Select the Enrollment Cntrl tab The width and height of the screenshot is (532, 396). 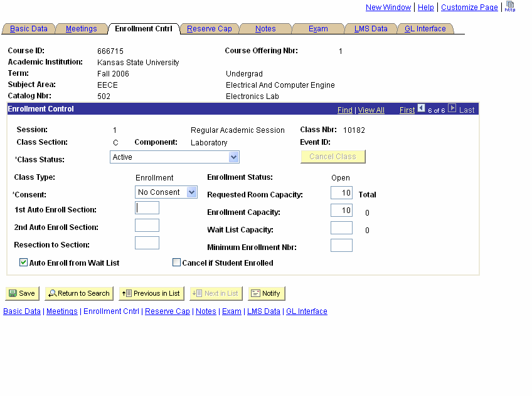coord(144,29)
